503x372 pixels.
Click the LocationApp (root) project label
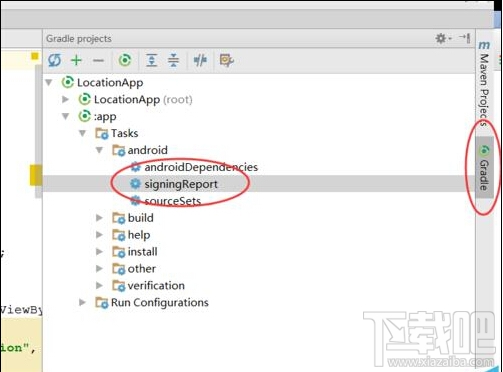(x=143, y=99)
